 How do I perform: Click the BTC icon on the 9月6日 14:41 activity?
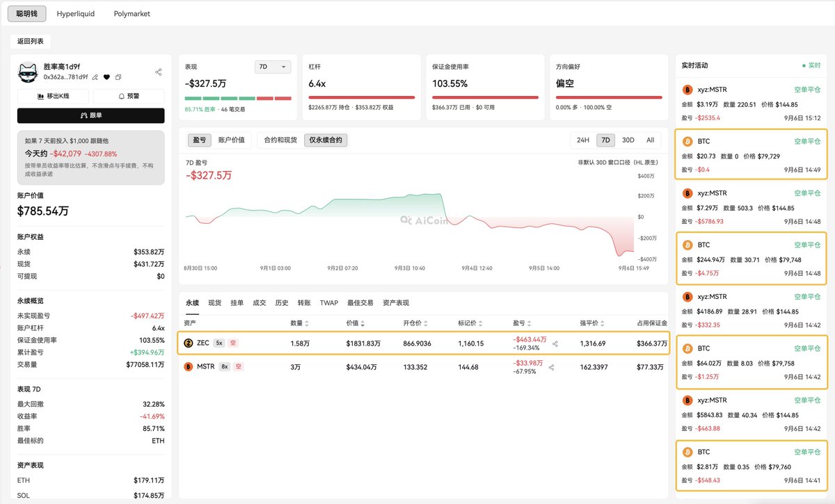687,452
